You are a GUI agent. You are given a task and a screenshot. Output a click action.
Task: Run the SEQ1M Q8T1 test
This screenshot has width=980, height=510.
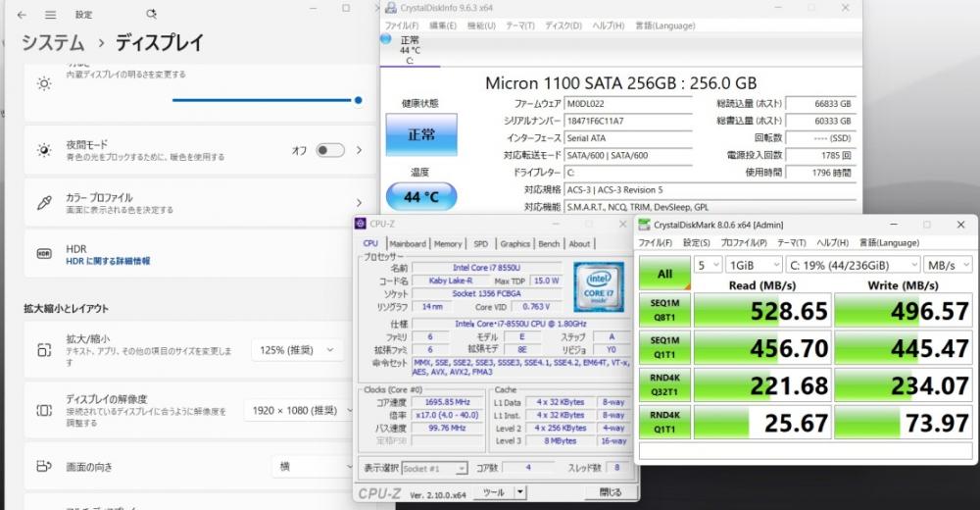pos(664,310)
